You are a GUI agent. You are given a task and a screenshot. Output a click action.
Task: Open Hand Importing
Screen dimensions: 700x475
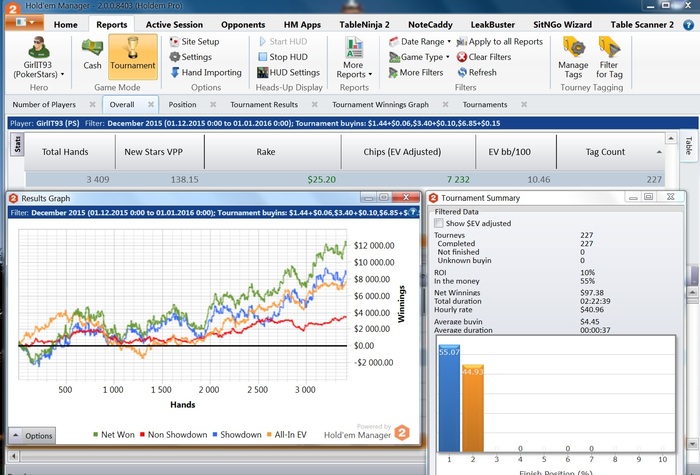coord(206,72)
